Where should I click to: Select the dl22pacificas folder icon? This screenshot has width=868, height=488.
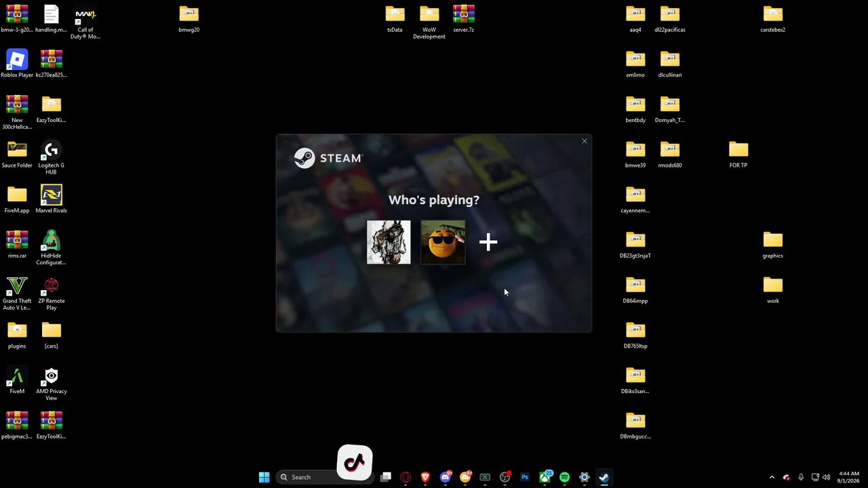(670, 18)
